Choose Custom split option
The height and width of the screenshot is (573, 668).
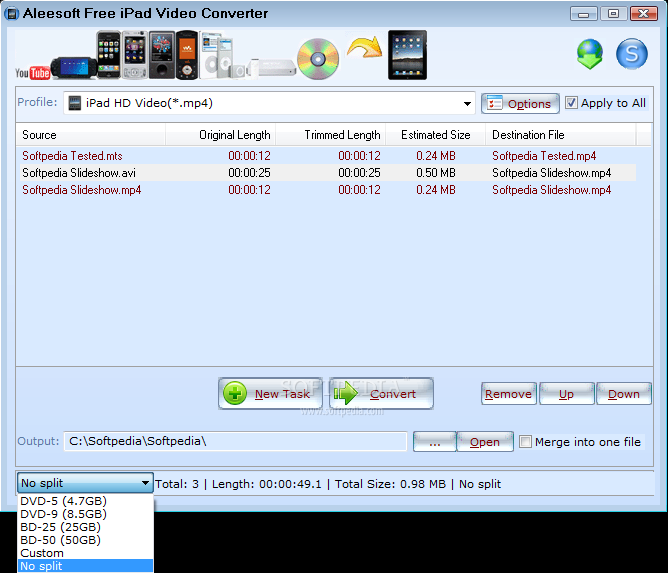(x=85, y=553)
